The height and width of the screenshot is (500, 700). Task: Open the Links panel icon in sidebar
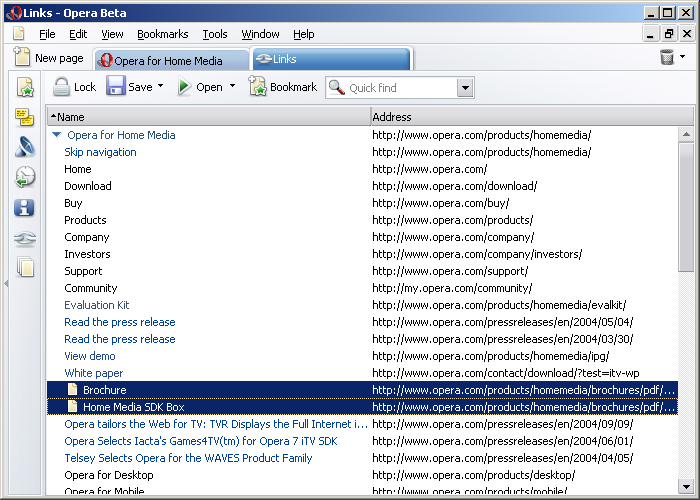point(25,238)
